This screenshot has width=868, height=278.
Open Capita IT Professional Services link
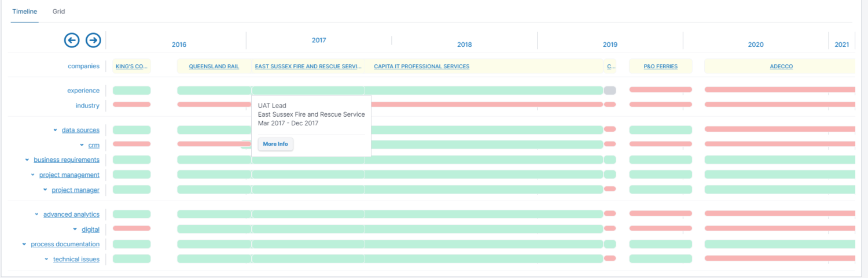(422, 66)
